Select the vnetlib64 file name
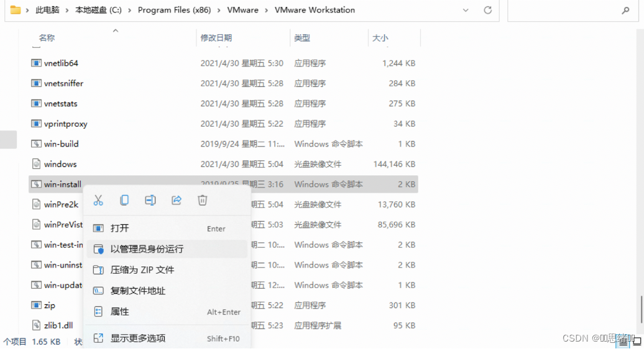 pos(61,63)
